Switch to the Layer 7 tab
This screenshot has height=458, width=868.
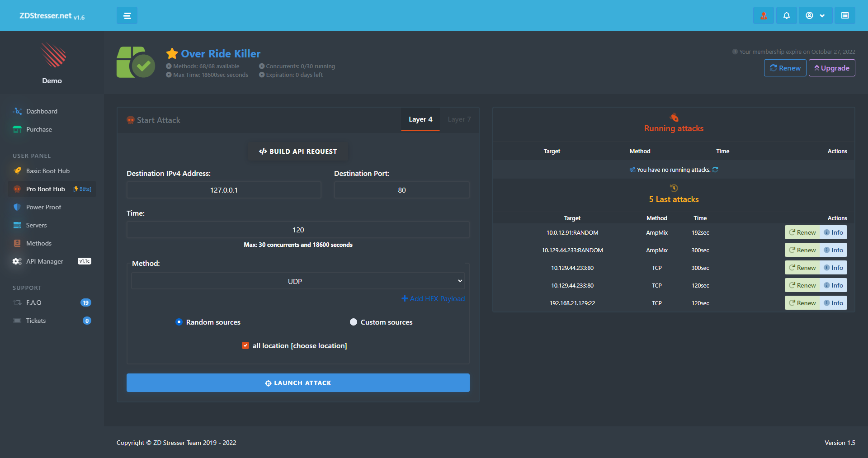pyautogui.click(x=459, y=119)
